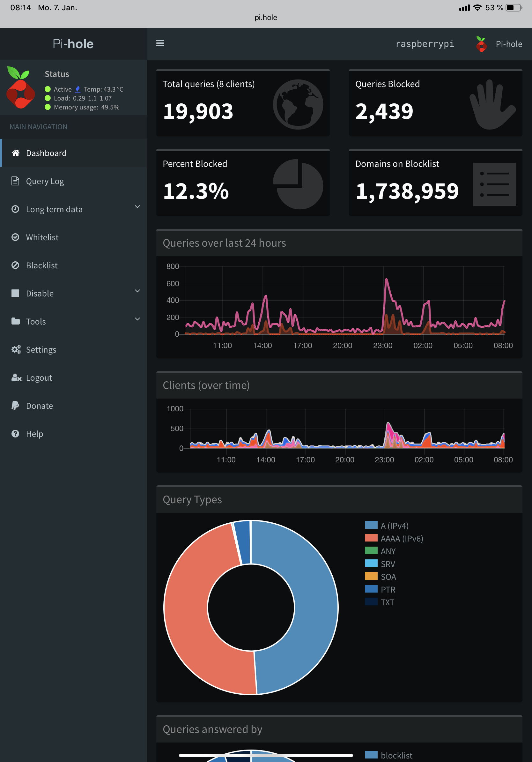This screenshot has width=532, height=762.
Task: Click the Pi-hole raspberry logo in header
Action: [481, 44]
